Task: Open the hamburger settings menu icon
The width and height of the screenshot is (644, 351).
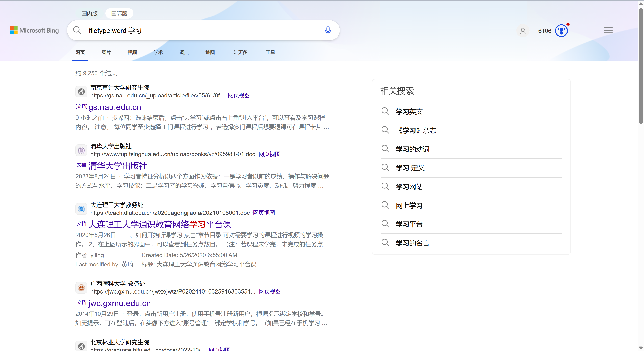Action: coord(608,31)
